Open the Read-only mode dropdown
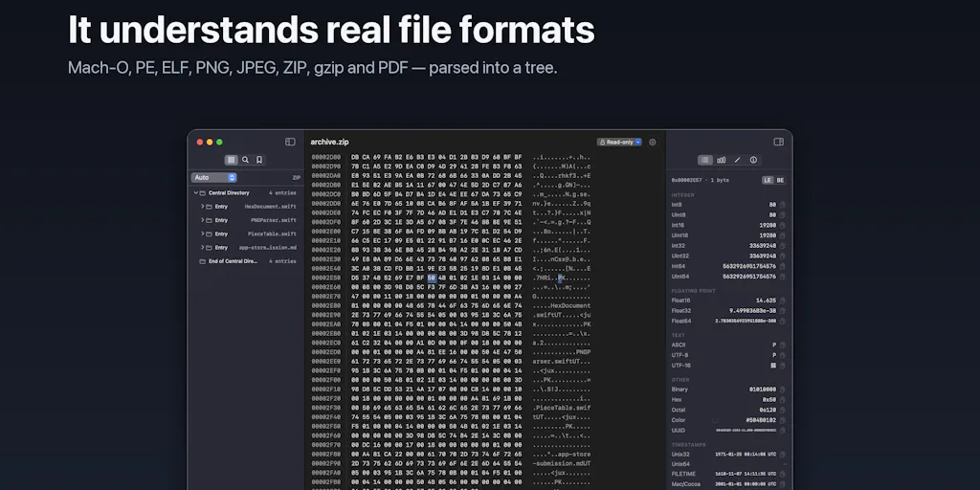The image size is (980, 490). 619,142
